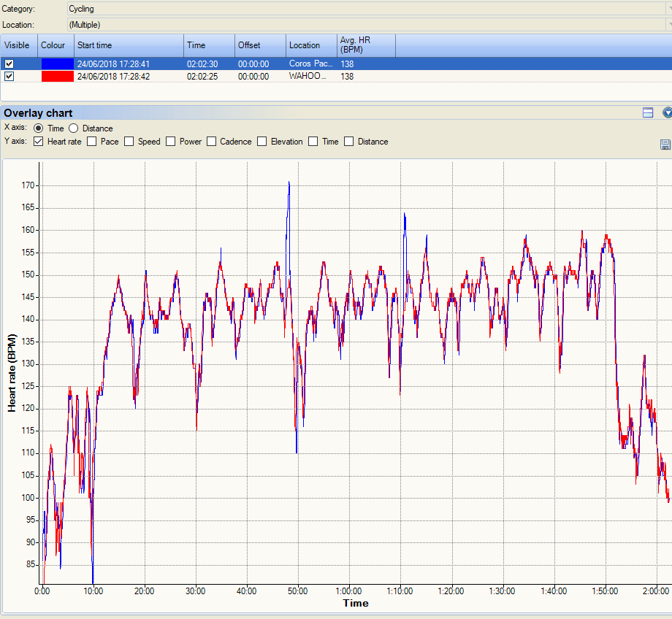
Task: Click the panel layout icon in Overlay chart header
Action: (x=647, y=112)
